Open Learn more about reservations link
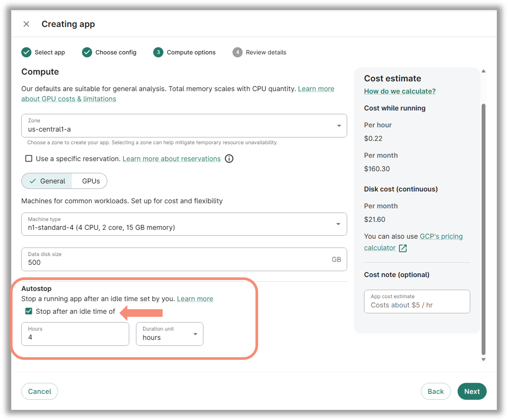This screenshot has height=420, width=508. (x=172, y=159)
